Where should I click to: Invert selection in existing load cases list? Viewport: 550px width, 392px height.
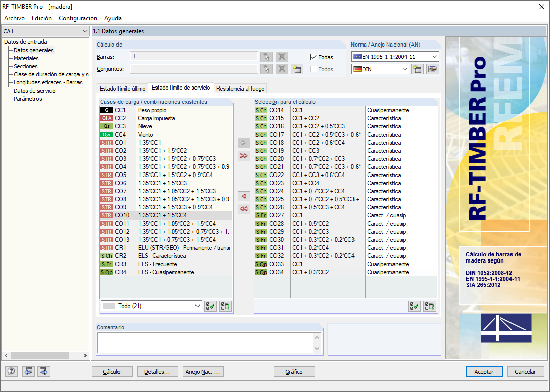[225, 306]
